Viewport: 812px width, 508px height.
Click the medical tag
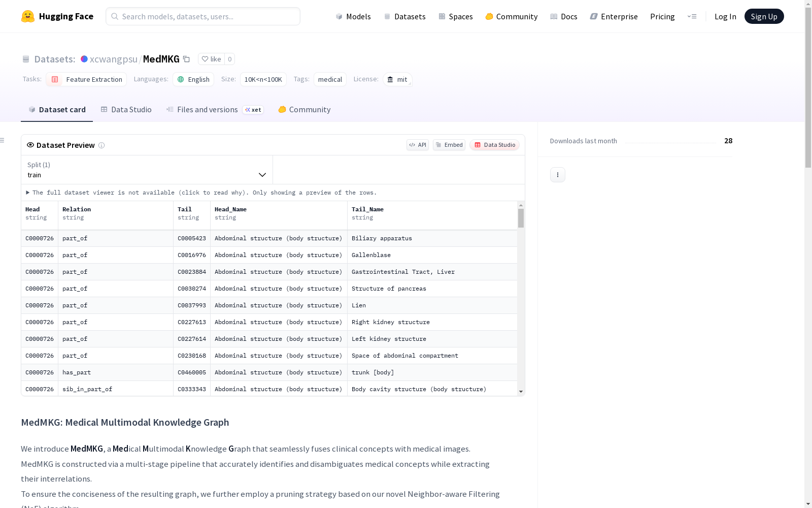330,79
